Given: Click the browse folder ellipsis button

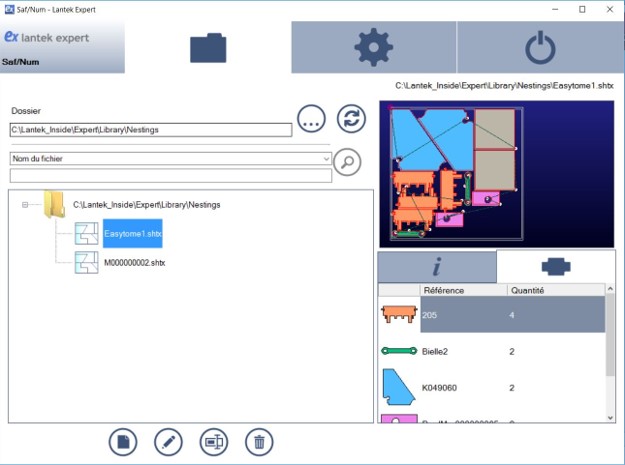Looking at the screenshot, I should (311, 119).
